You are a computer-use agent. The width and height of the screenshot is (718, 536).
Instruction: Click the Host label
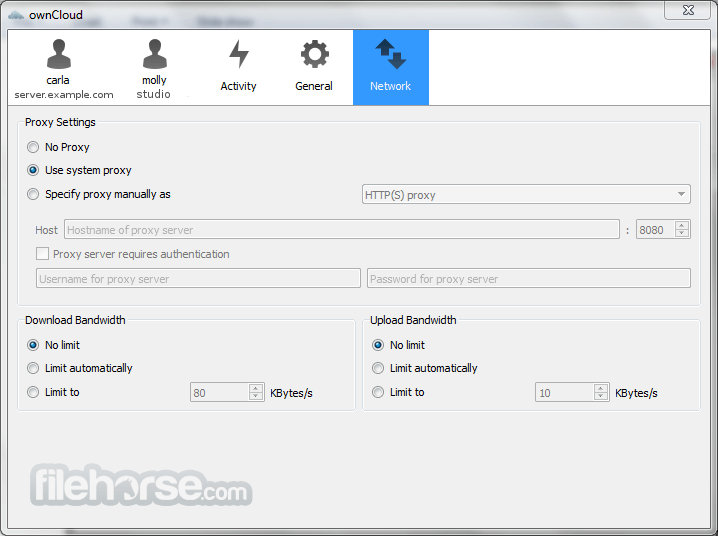tap(47, 230)
